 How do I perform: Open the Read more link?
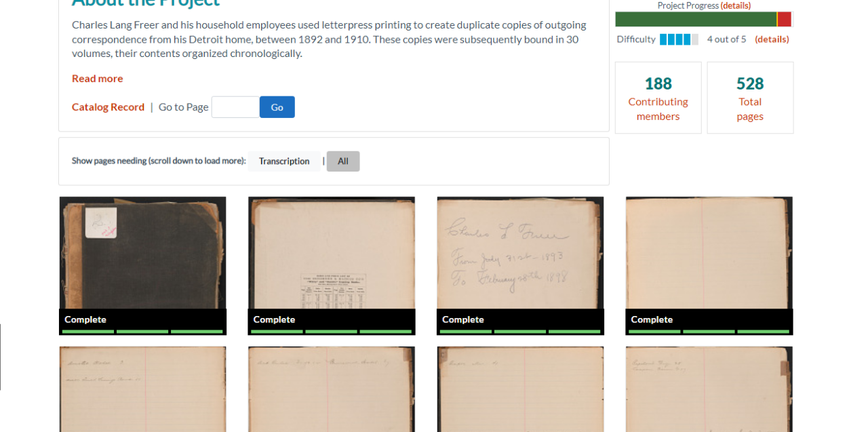[x=97, y=78]
